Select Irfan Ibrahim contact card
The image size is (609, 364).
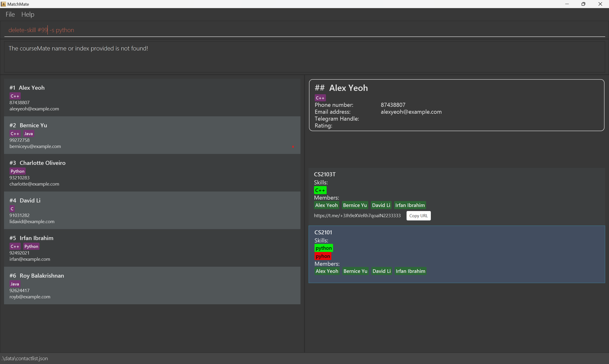(x=152, y=248)
